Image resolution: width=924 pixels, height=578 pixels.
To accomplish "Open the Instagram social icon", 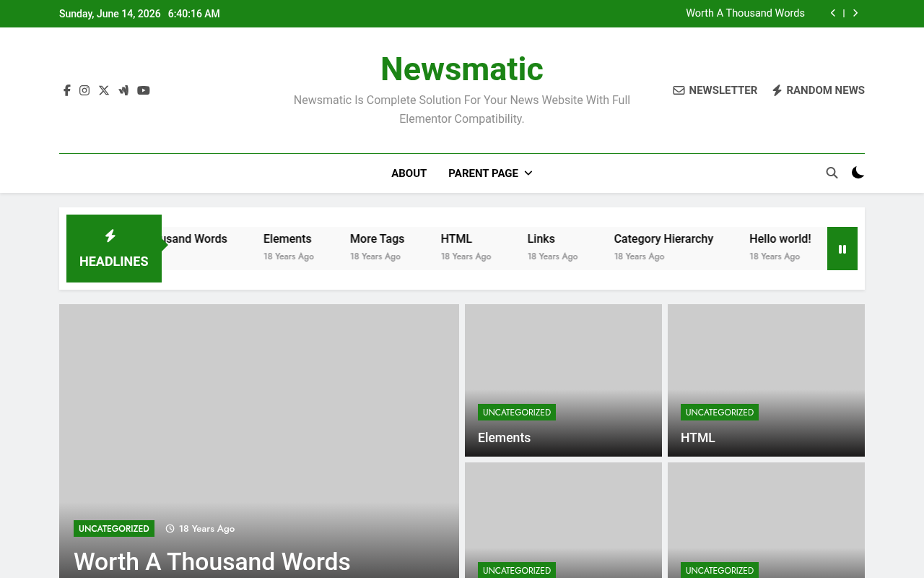I will coord(84,90).
